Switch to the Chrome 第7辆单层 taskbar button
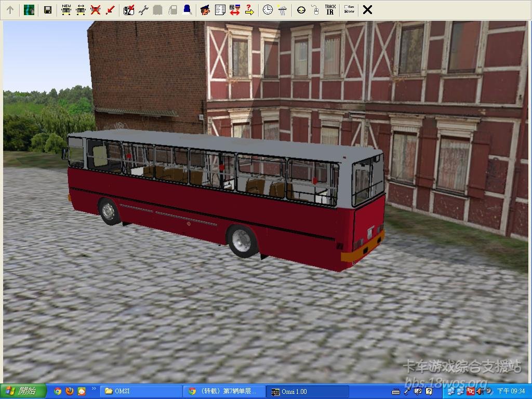 point(224,391)
